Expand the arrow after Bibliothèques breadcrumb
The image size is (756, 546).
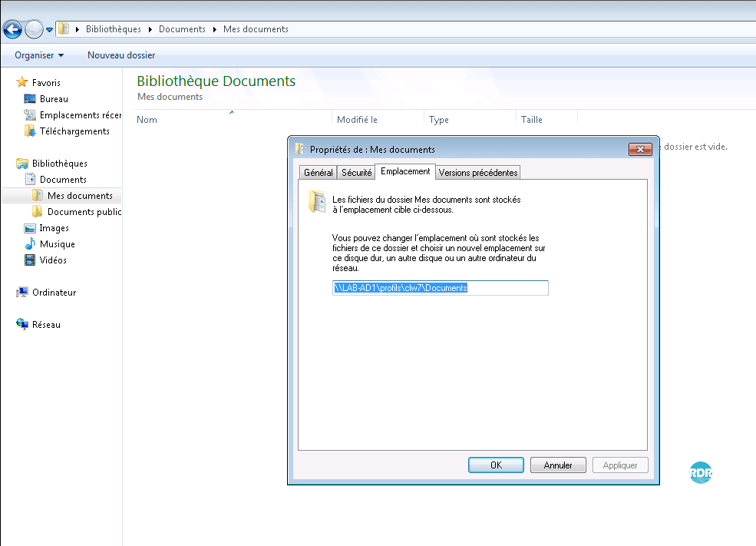tap(150, 29)
